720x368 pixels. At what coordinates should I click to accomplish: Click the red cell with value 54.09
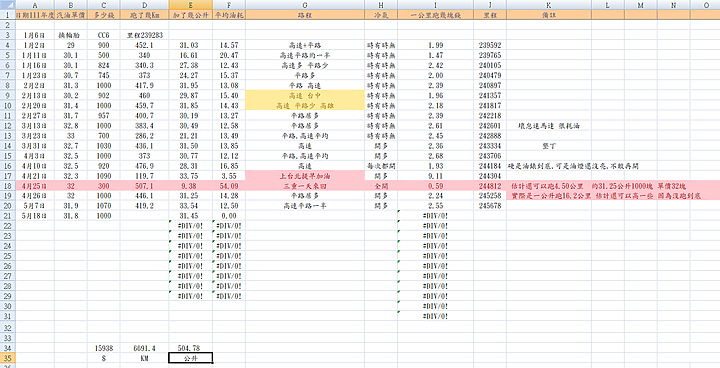click(229, 186)
